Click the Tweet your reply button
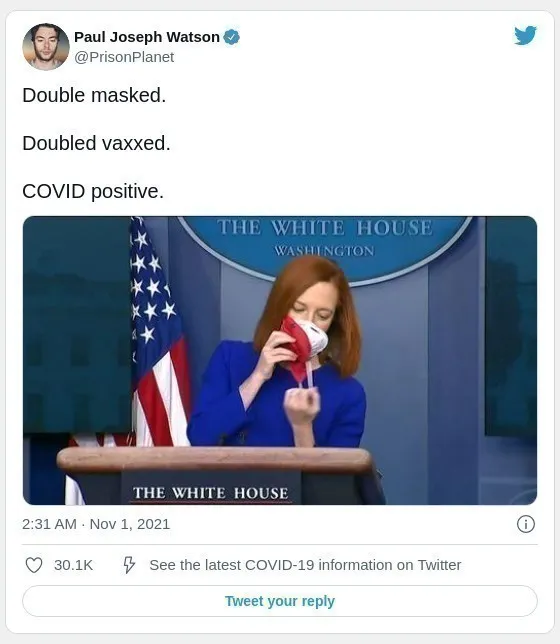Screen dimensions: 560x644 click(280, 601)
